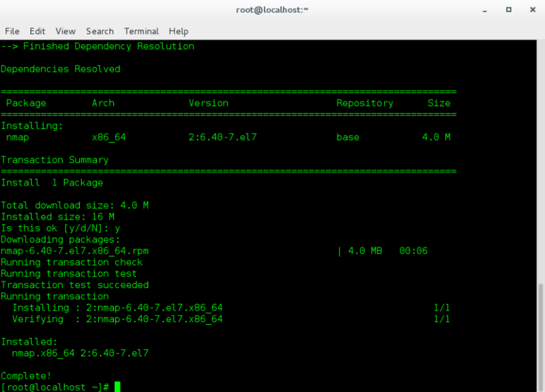The height and width of the screenshot is (392, 545).
Task: Click the nmap-6.40-7.el7.x86_64.rpm filename text
Action: pyautogui.click(x=74, y=251)
